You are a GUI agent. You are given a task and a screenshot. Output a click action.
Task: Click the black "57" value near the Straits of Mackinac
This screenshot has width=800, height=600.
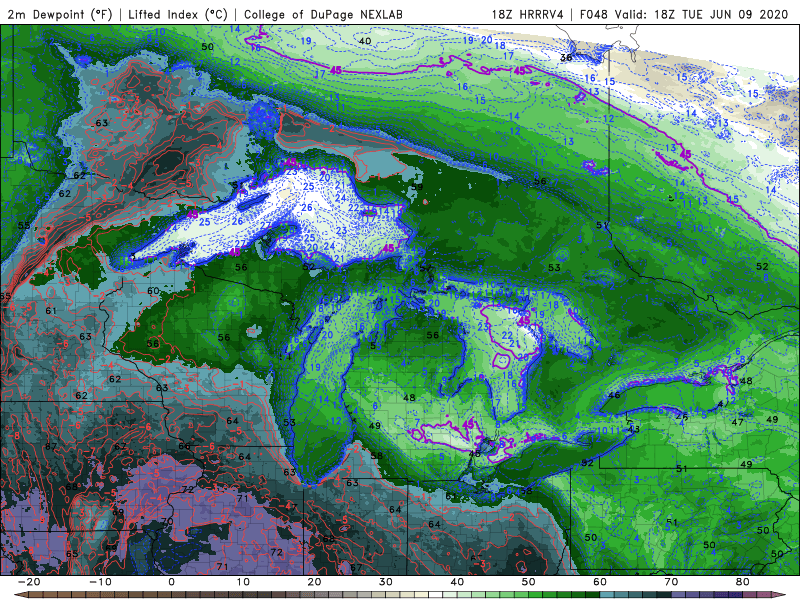426,269
